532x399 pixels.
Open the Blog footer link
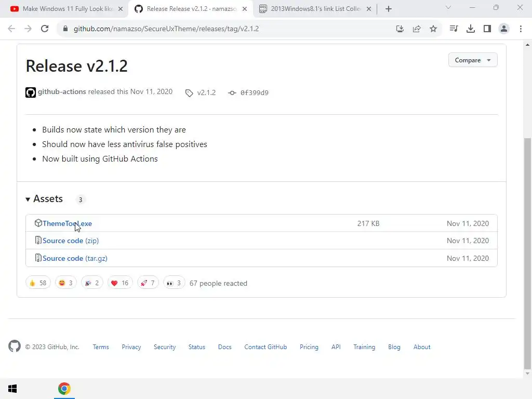pyautogui.click(x=394, y=347)
